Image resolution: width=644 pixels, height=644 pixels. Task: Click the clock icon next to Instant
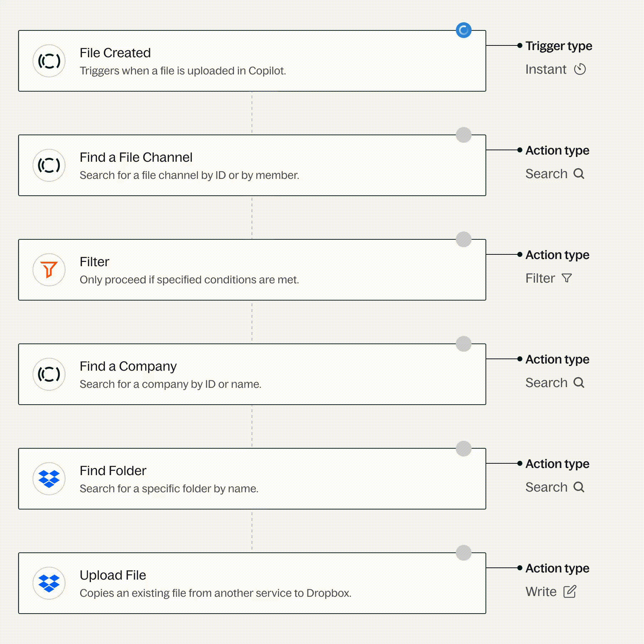580,69
